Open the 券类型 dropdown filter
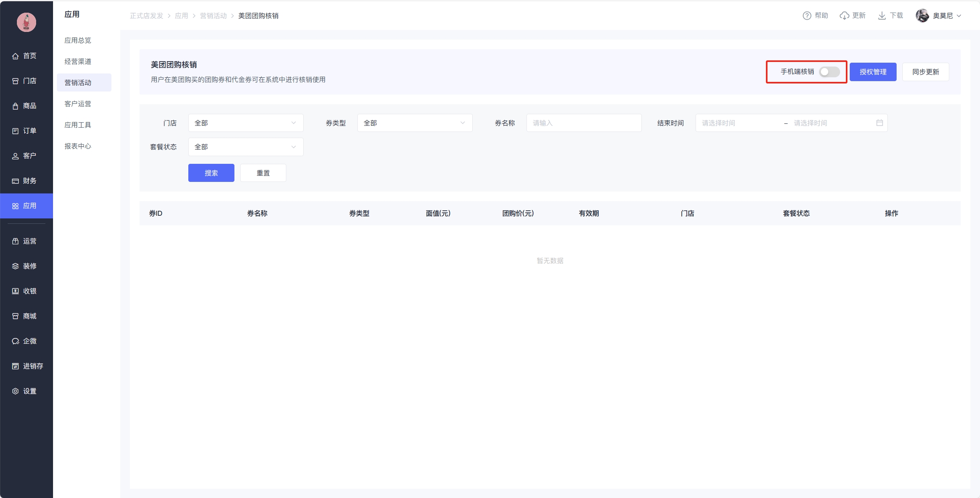The width and height of the screenshot is (980, 498). (415, 123)
